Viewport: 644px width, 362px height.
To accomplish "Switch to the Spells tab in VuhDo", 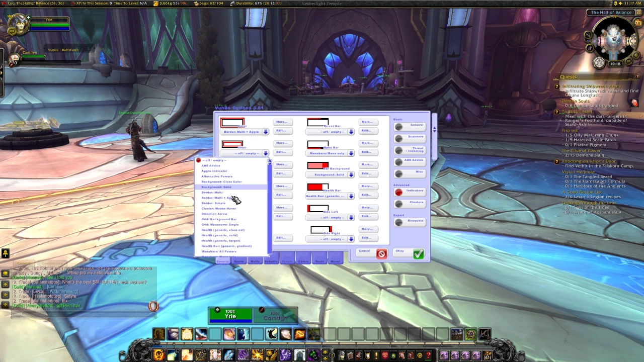I will click(x=238, y=261).
